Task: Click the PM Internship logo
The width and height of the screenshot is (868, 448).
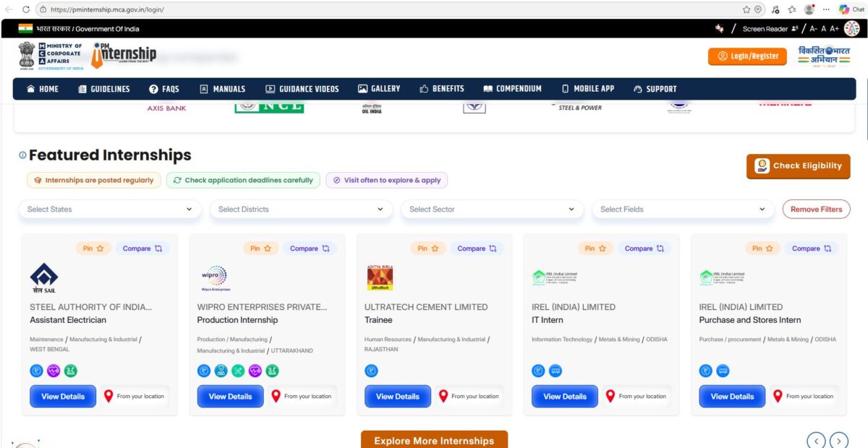Action: coord(124,55)
